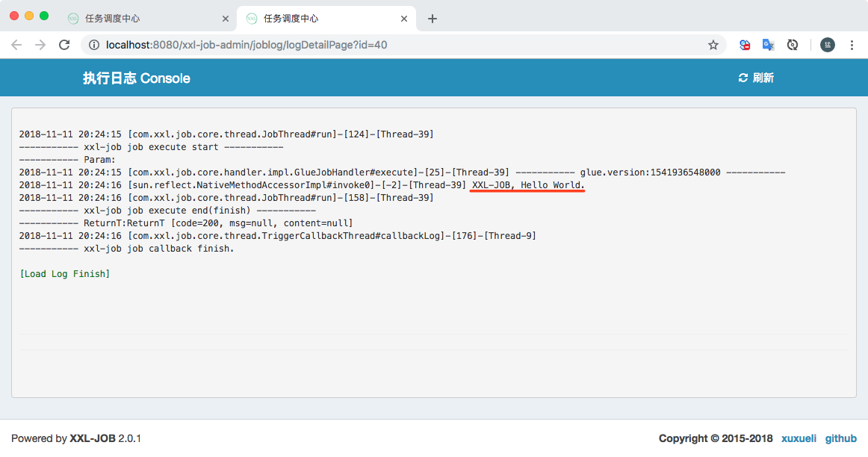Click the 刷新 refresh button

(x=756, y=78)
